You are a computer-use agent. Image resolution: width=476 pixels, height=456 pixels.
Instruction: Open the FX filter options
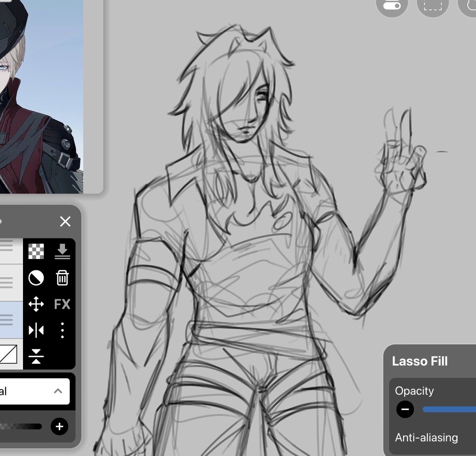click(x=62, y=304)
